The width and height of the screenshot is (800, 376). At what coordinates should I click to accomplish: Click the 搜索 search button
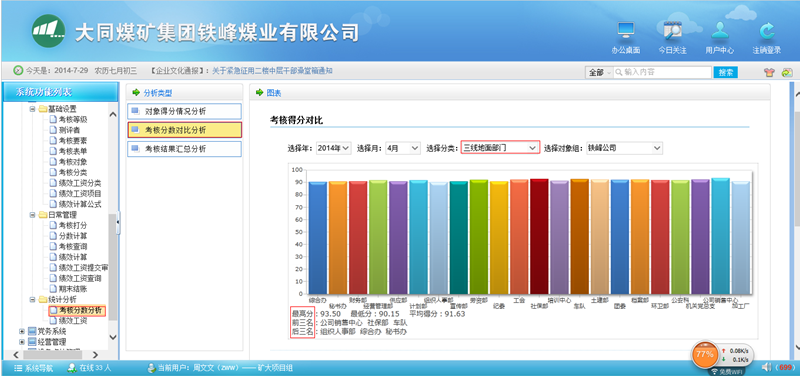click(x=725, y=72)
